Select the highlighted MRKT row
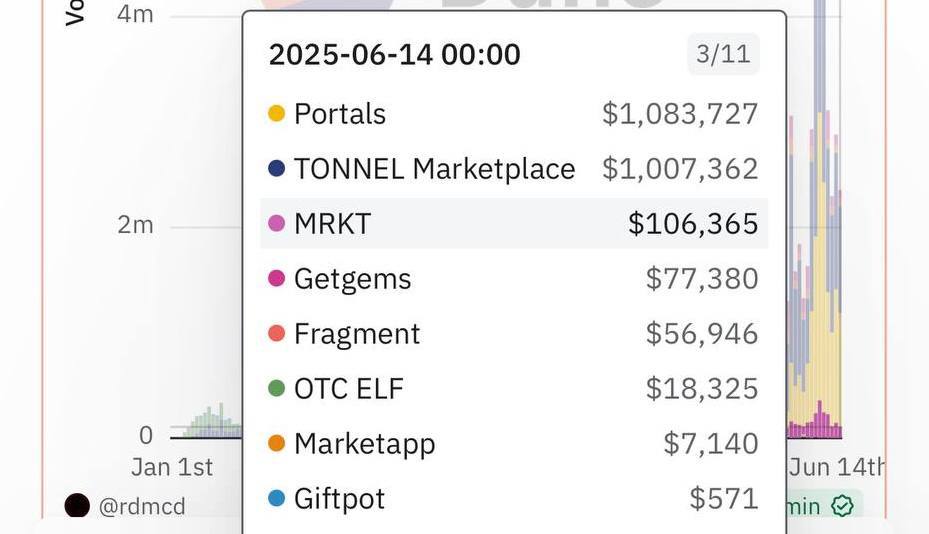 pyautogui.click(x=514, y=223)
